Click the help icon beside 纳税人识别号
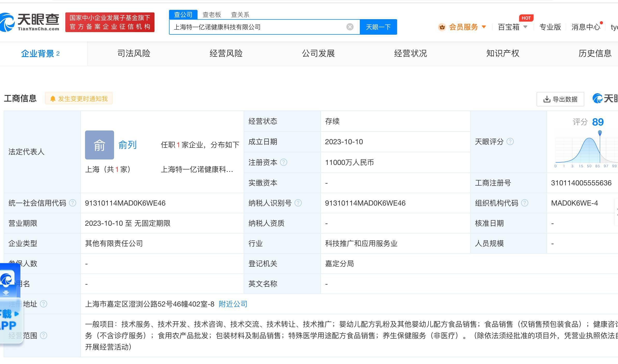Image resolution: width=618 pixels, height=364 pixels. [x=298, y=203]
